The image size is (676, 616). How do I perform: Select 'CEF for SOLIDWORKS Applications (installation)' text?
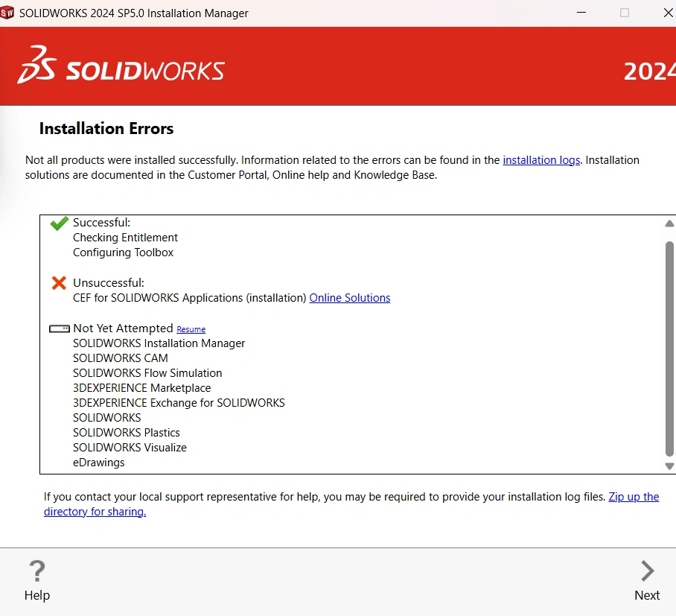189,298
